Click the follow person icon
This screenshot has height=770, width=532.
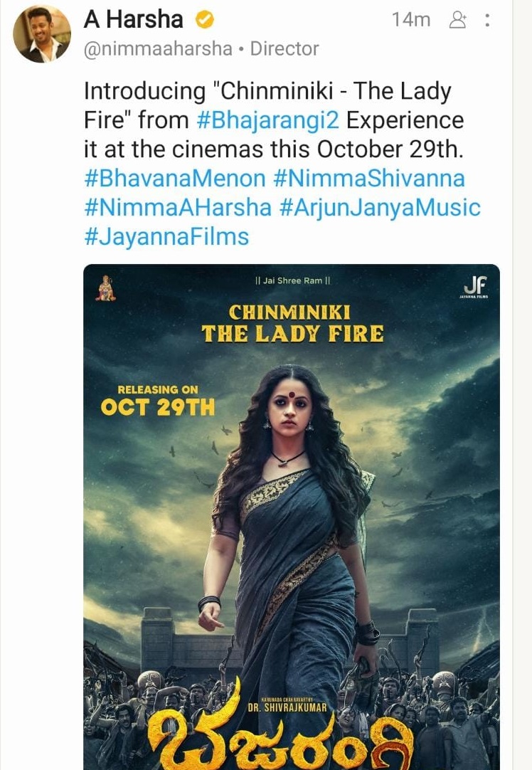457,20
